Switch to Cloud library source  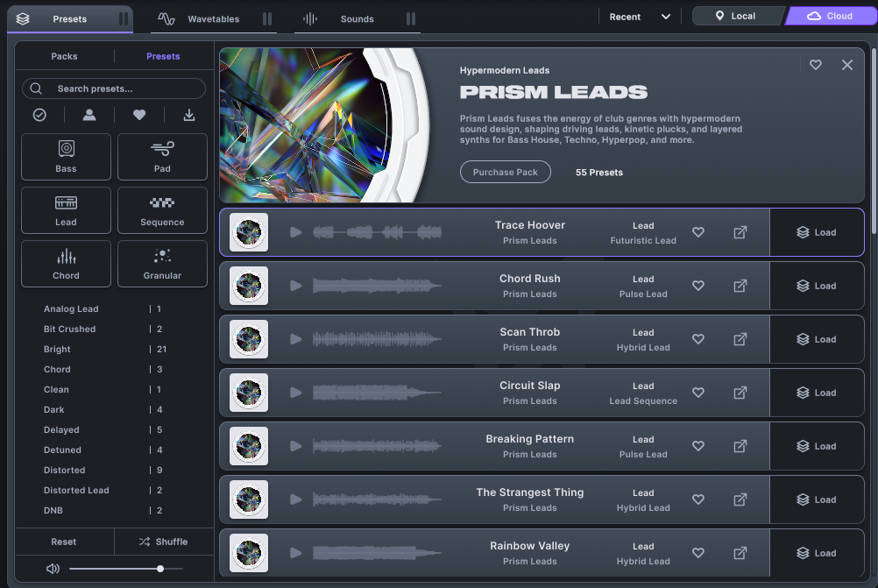pyautogui.click(x=829, y=16)
